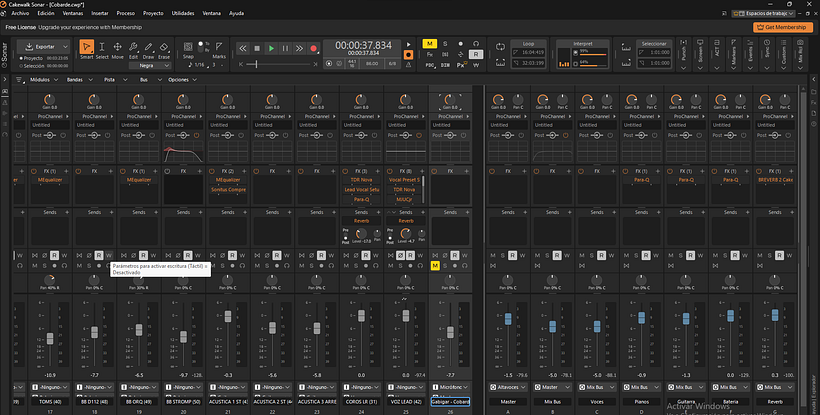
Task: Open the Utilidades menu
Action: (x=183, y=14)
